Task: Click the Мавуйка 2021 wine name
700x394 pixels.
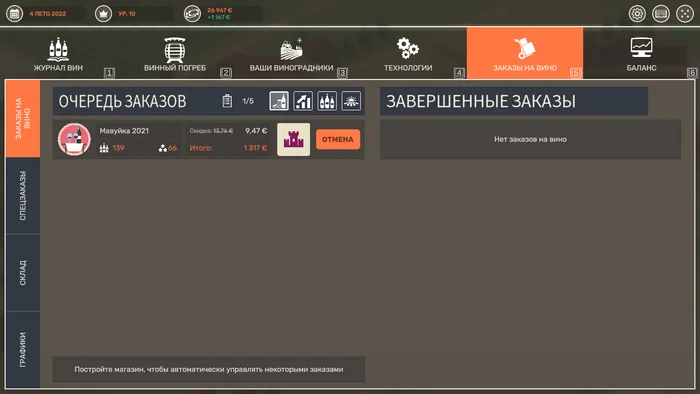Action: pos(124,131)
